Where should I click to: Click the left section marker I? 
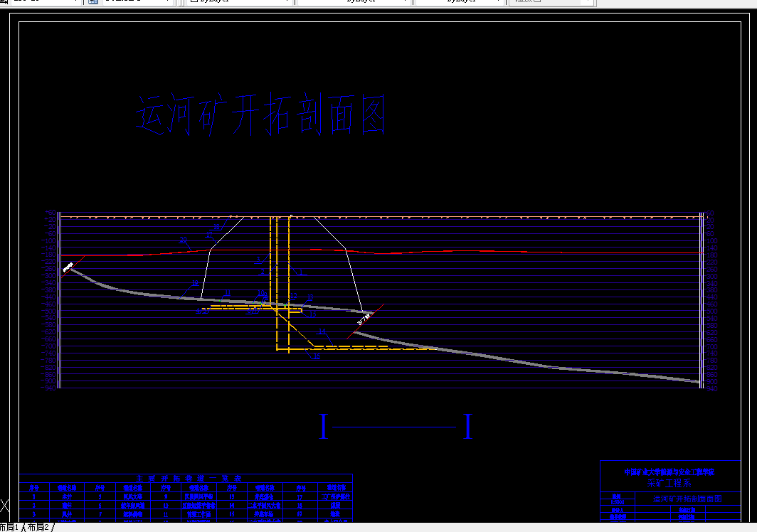click(324, 426)
